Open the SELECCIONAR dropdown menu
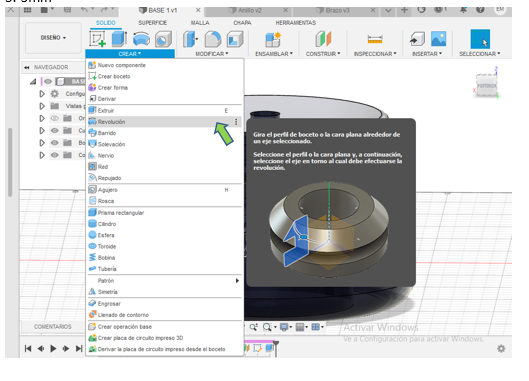Image resolution: width=529 pixels, height=381 pixels. point(480,54)
